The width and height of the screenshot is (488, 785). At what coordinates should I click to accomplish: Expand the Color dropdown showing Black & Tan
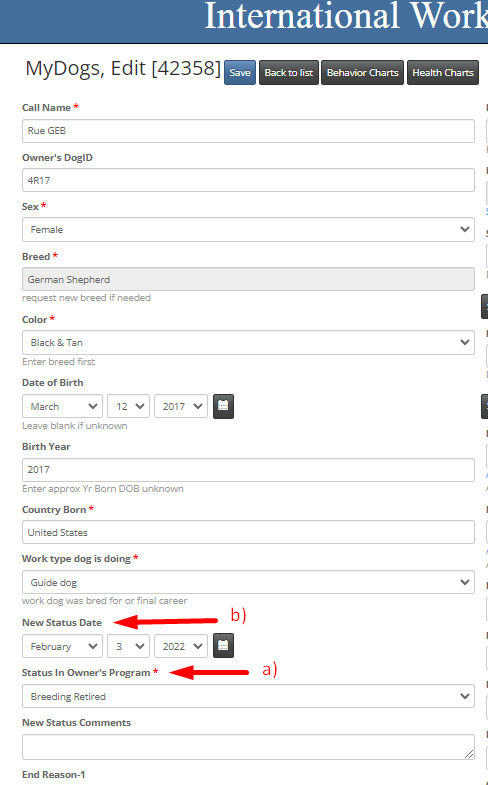(248, 343)
